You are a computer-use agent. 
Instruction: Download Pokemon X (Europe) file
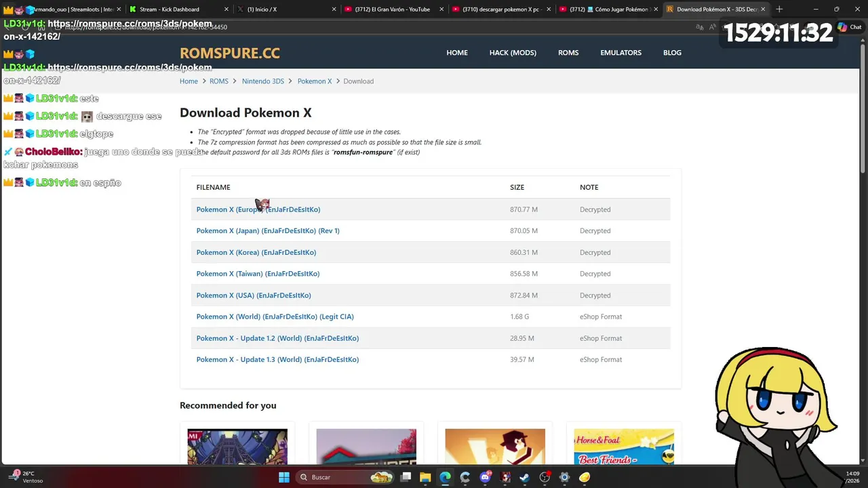(258, 209)
